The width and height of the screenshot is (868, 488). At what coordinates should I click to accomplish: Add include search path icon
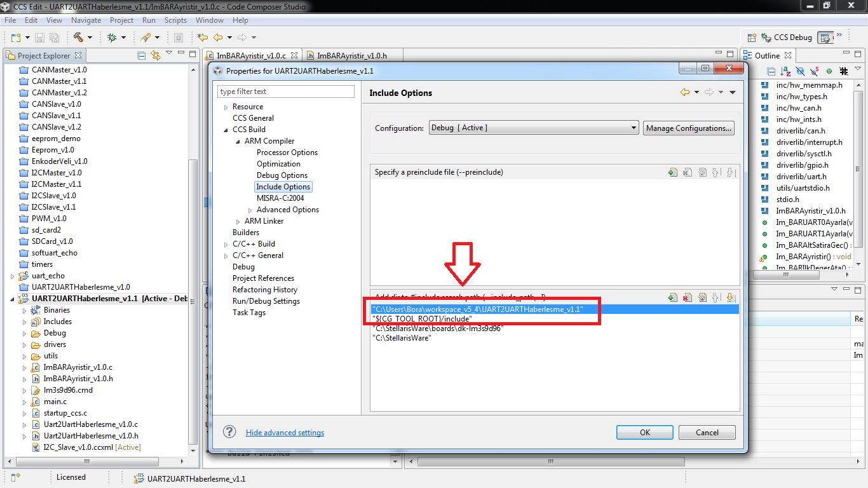tap(672, 297)
